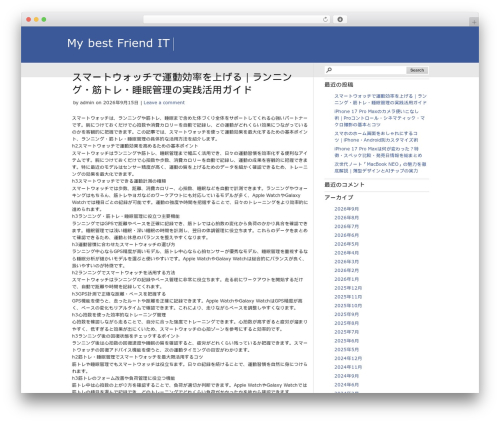Open the 2026年8月 archive

coord(347,218)
